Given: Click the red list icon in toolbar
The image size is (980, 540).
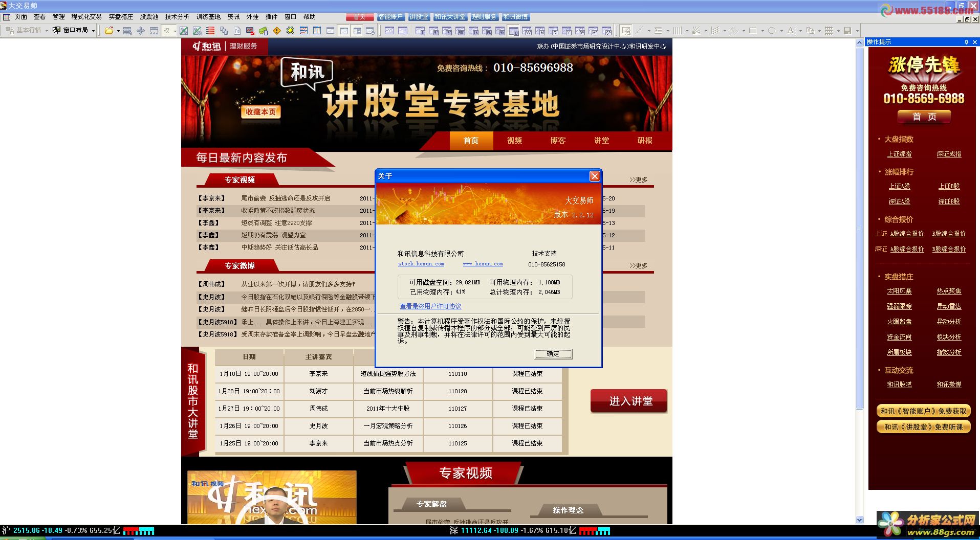Looking at the screenshot, I should click(210, 31).
